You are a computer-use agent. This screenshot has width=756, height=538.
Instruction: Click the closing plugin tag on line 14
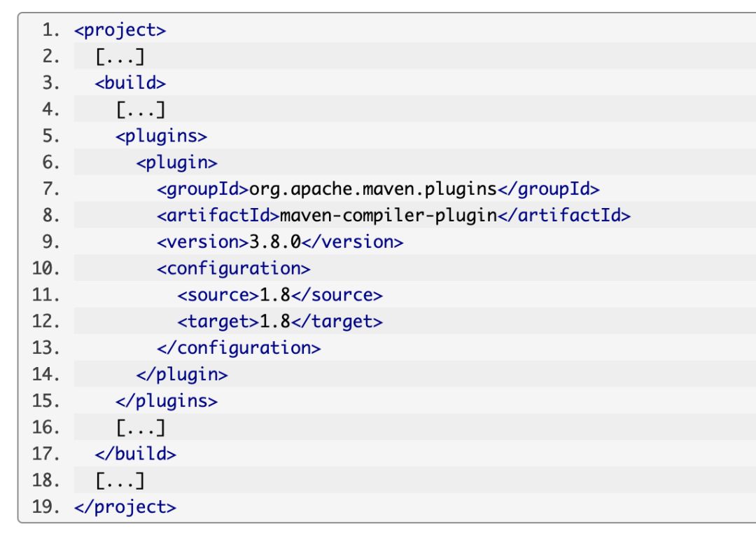(x=182, y=374)
